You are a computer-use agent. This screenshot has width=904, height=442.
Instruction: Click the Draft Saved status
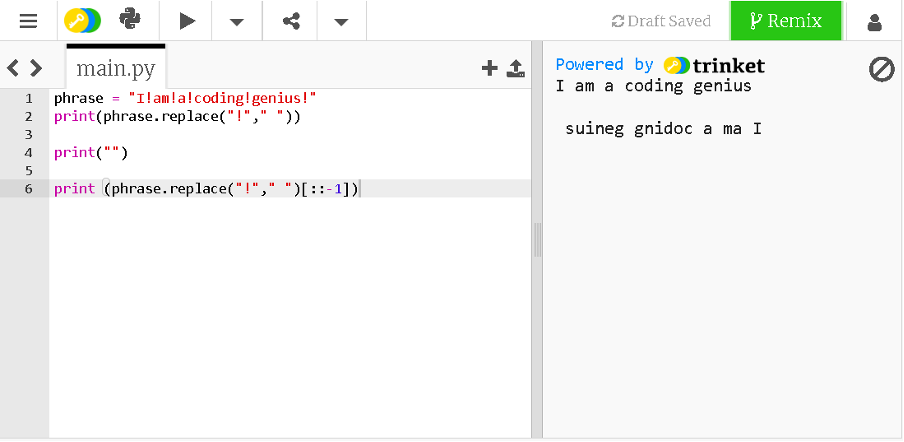[x=661, y=21]
